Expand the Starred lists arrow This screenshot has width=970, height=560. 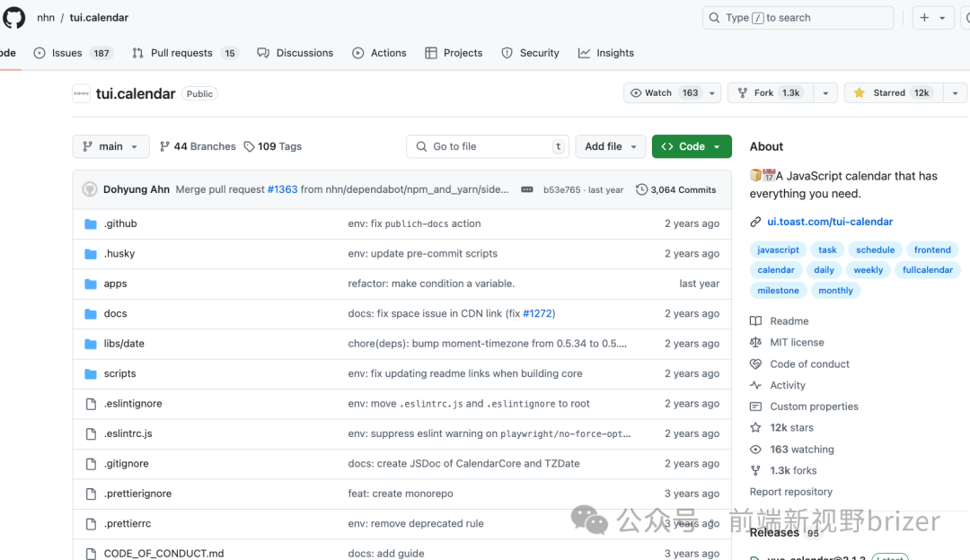[x=955, y=92]
